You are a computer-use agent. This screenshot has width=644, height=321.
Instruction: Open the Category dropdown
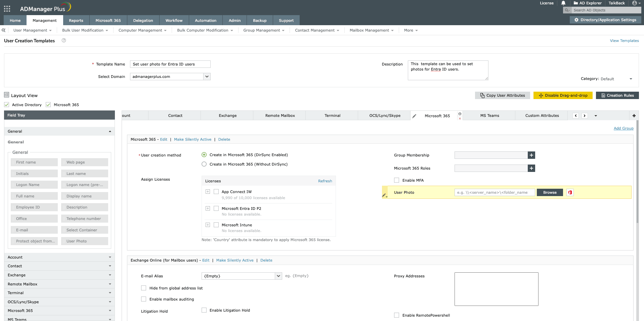(x=616, y=79)
